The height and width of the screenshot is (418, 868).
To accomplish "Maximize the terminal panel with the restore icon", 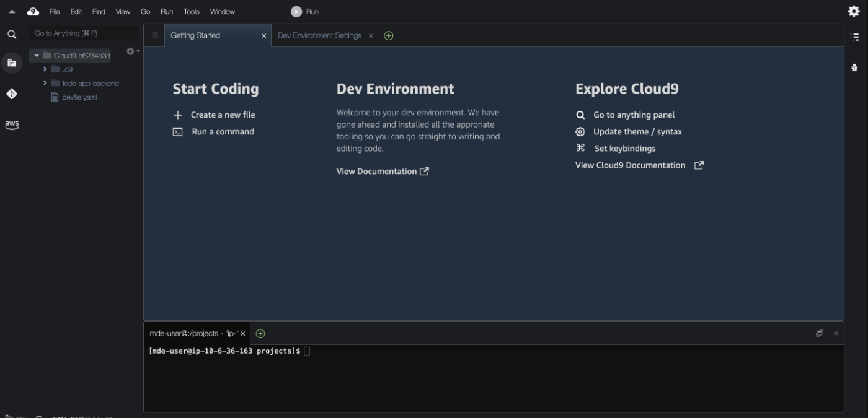I will point(820,333).
